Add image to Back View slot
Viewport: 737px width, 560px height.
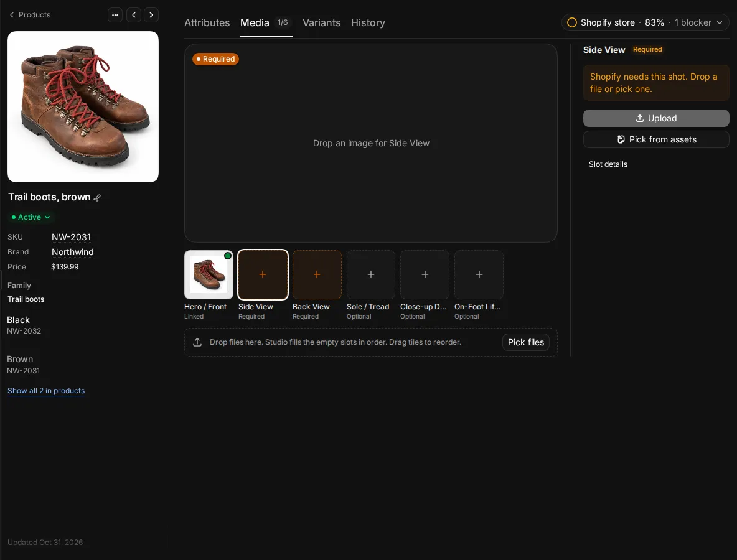tap(317, 275)
